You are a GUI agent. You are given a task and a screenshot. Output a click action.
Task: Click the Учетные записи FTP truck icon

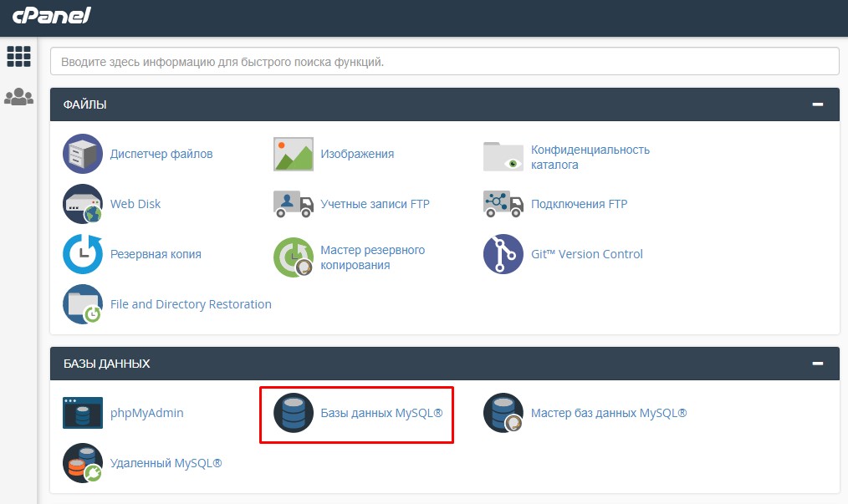294,204
